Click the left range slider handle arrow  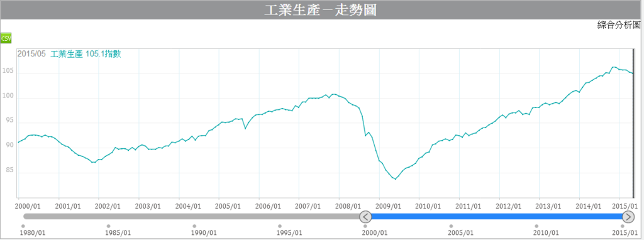pos(365,217)
